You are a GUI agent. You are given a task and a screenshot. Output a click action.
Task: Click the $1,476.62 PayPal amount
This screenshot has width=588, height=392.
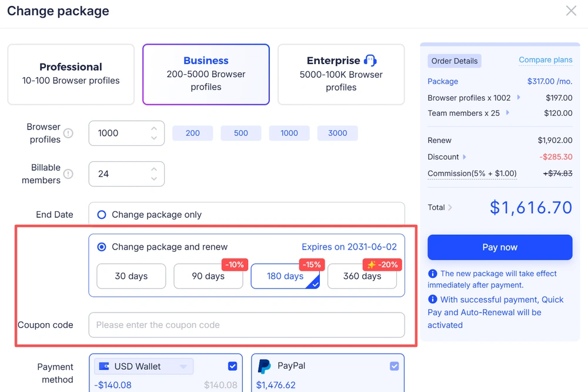[276, 385]
